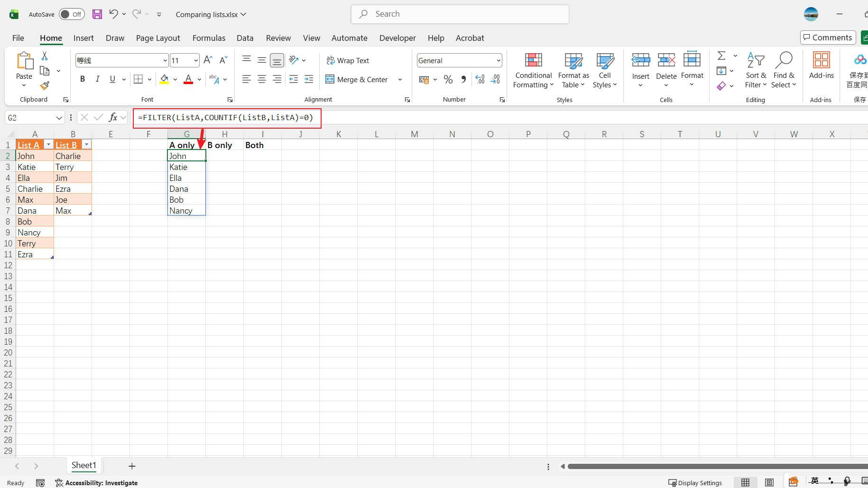The height and width of the screenshot is (488, 868).
Task: Open the Formulas tab
Action: point(209,38)
